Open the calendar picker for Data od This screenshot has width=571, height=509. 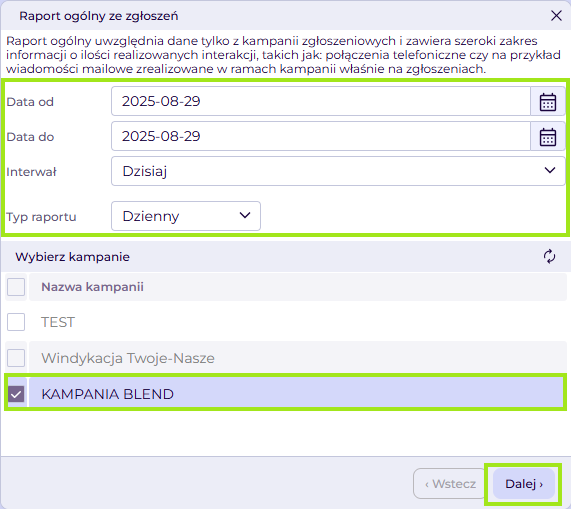coord(547,102)
